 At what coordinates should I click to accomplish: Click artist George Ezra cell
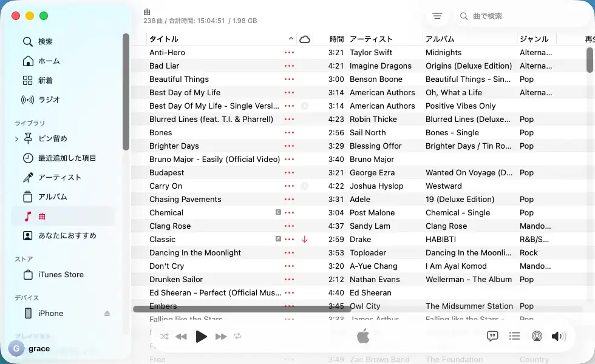tap(372, 172)
